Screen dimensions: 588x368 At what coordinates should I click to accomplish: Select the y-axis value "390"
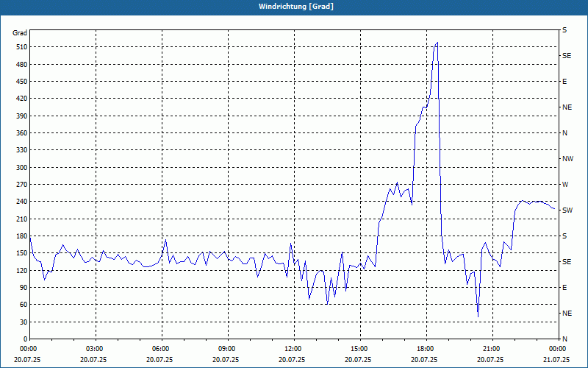(22, 116)
